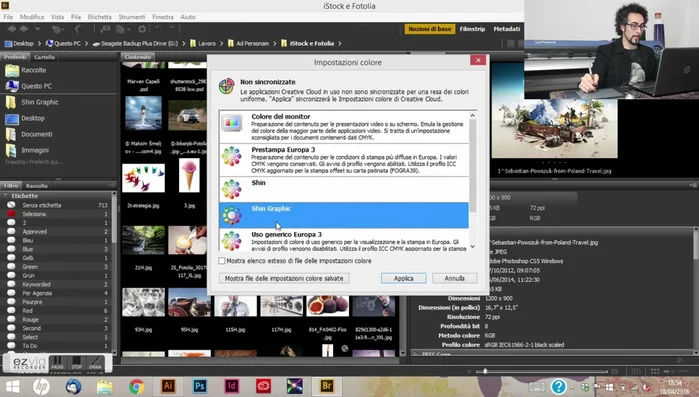Collapse the Etichette filter section
This screenshot has width=699, height=397.
pos(6,196)
